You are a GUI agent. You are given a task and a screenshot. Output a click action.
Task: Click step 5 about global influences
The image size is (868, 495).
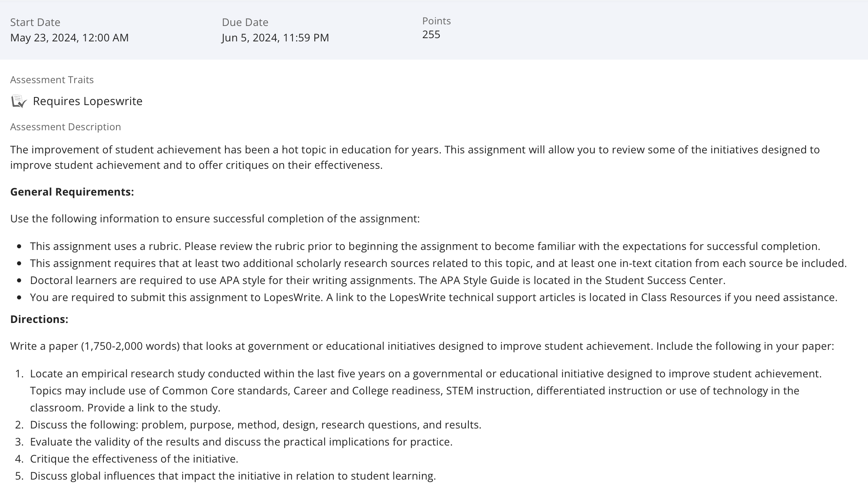pos(233,476)
